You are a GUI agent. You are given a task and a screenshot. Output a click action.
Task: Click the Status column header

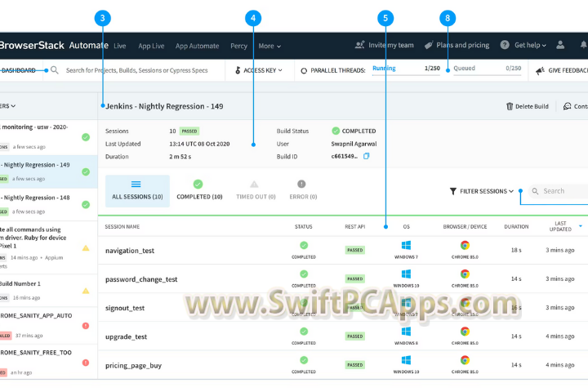point(303,226)
